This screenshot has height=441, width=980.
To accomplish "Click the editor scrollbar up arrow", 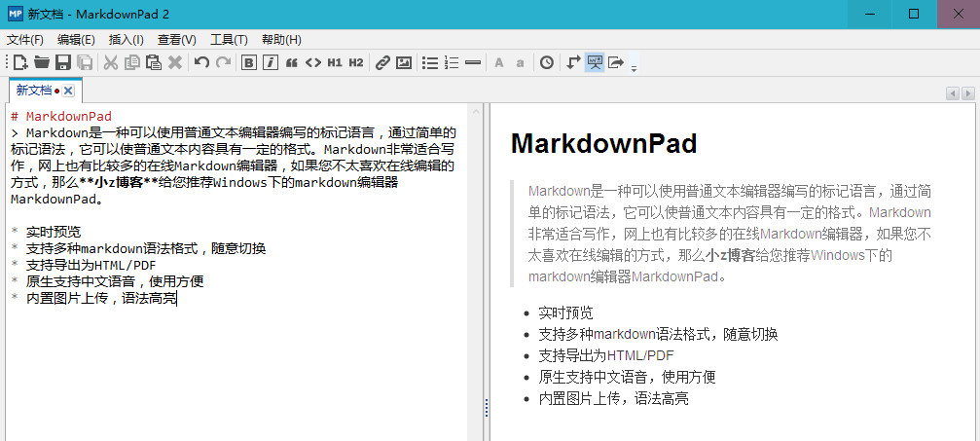I will 475,111.
